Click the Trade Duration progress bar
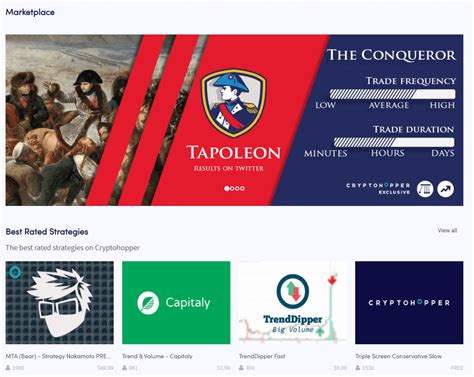The image size is (474, 377). pyautogui.click(x=394, y=142)
